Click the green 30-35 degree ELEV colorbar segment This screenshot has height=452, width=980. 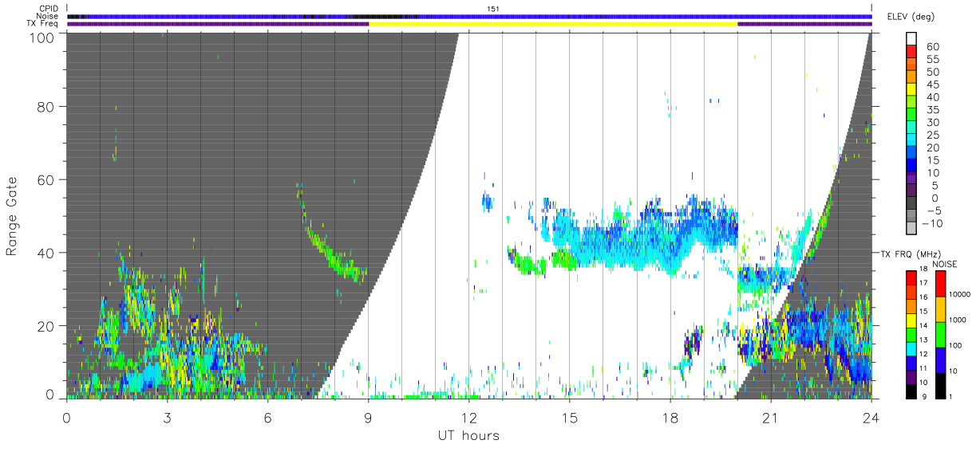pyautogui.click(x=911, y=115)
